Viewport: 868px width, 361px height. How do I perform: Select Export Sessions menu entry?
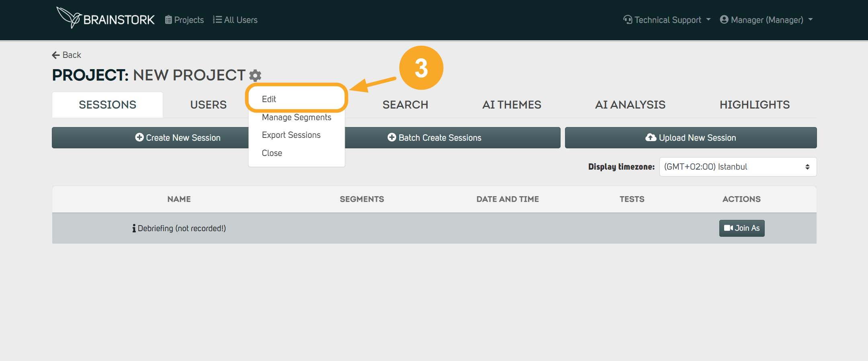[291, 135]
